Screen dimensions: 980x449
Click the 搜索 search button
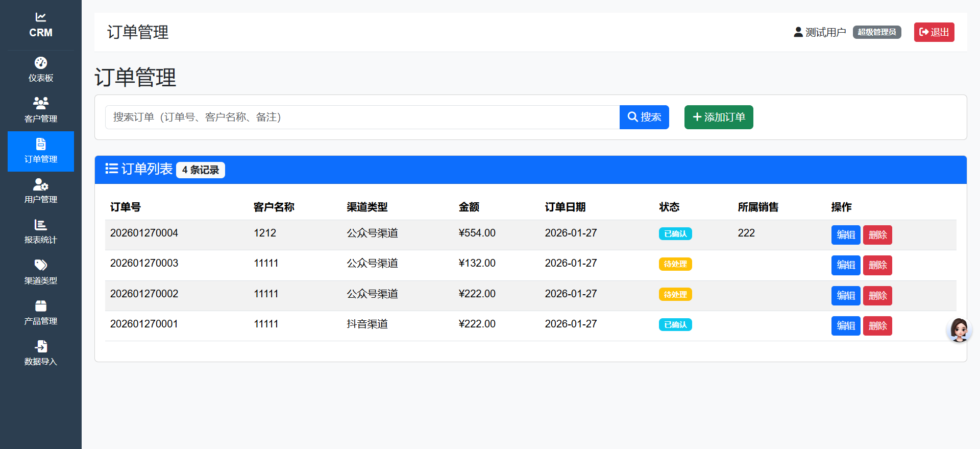[644, 117]
